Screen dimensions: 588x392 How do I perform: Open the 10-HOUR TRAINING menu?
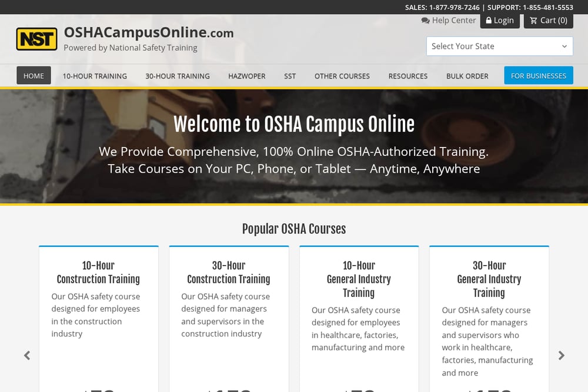(95, 76)
